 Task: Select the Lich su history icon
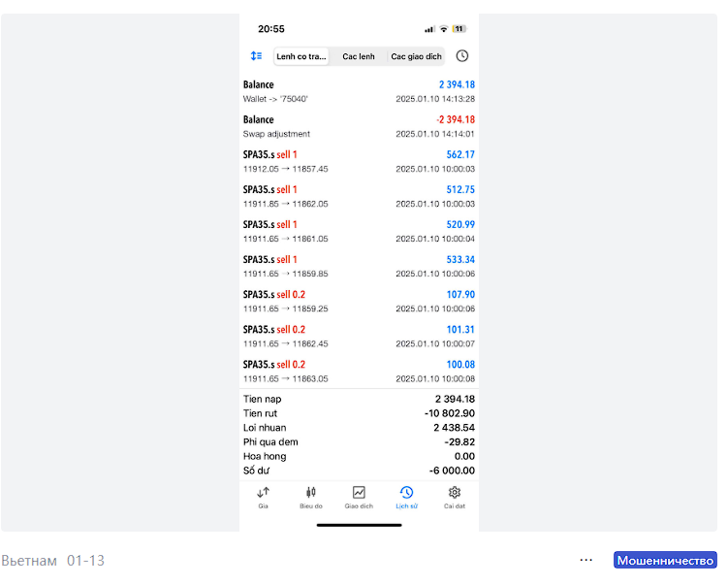(406, 497)
